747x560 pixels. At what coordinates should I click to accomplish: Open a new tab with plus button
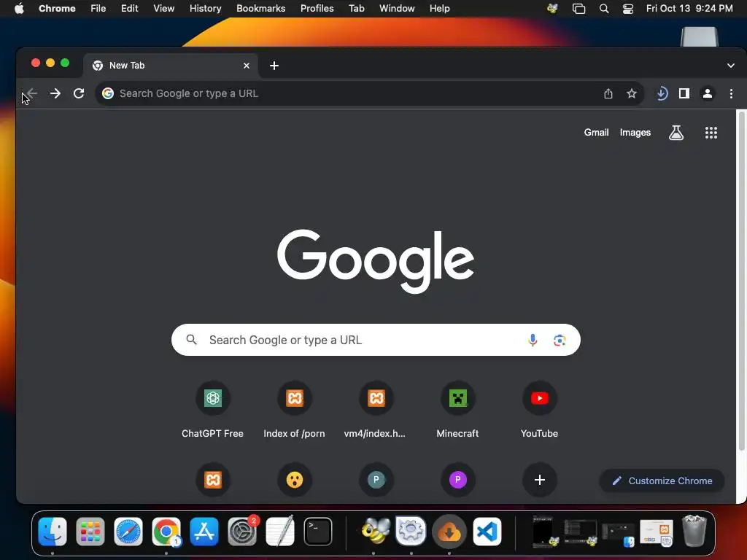274,66
